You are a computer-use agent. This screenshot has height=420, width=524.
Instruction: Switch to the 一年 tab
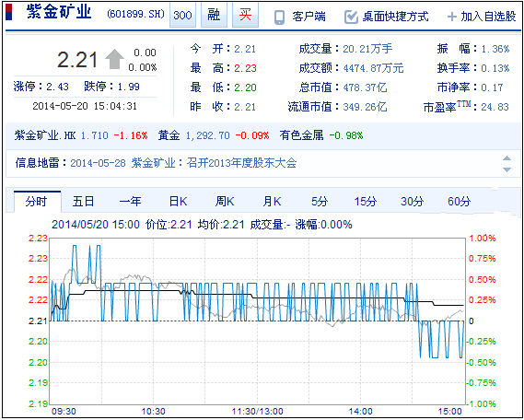pyautogui.click(x=131, y=202)
